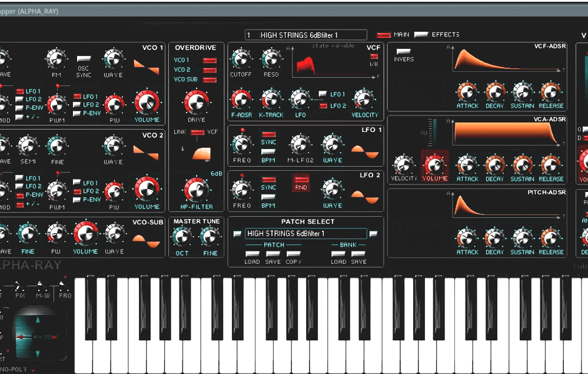
Task: Click the VCF RESO knob
Action: pyautogui.click(x=271, y=59)
